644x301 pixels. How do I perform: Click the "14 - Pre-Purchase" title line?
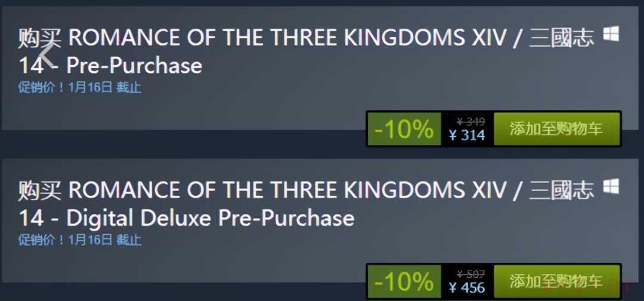click(111, 64)
